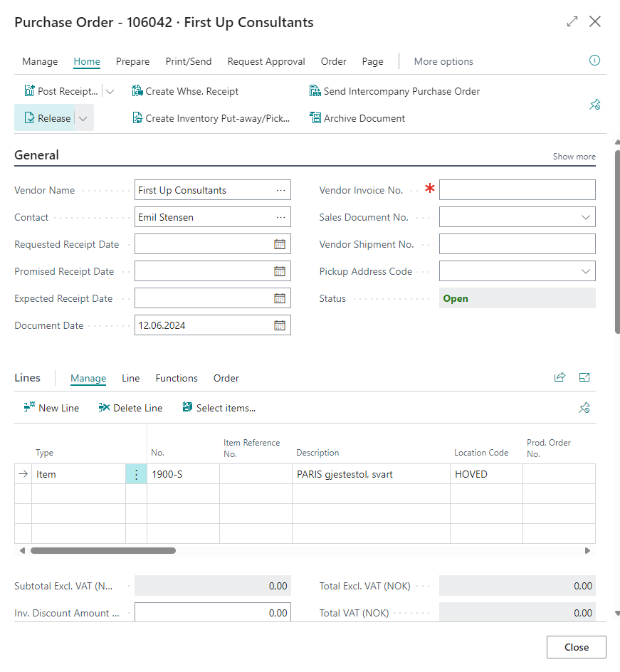Click Send Intercompany Purchase Order icon

point(315,91)
